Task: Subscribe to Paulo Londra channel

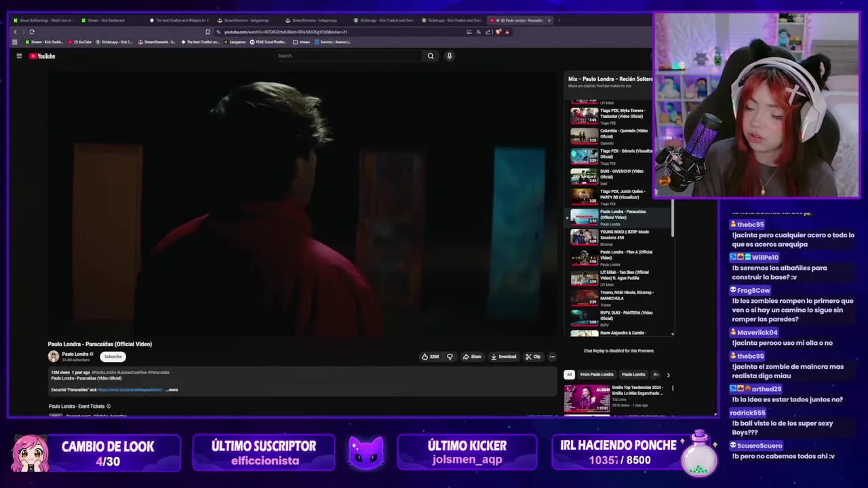Action: pyautogui.click(x=113, y=357)
